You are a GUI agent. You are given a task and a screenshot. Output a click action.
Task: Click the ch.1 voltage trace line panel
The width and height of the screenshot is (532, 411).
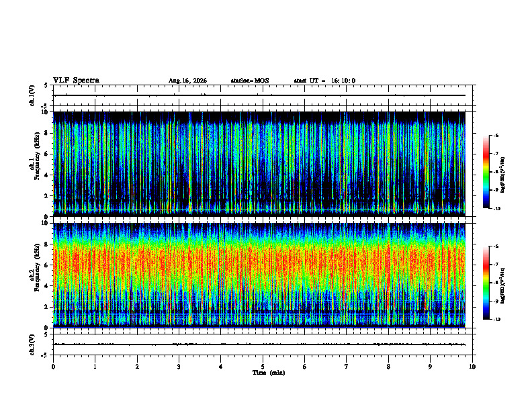pos(263,95)
